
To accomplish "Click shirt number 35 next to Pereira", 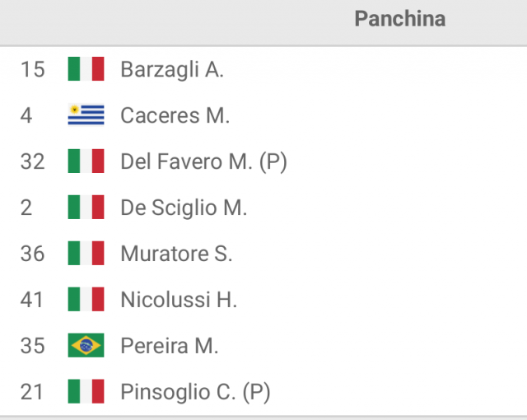I will pyautogui.click(x=33, y=346).
